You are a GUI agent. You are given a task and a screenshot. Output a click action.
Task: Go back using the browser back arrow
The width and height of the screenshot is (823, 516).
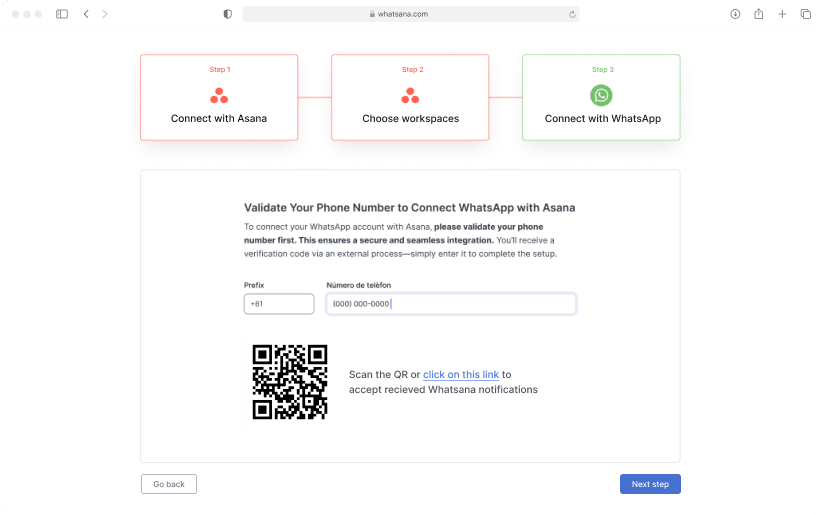pyautogui.click(x=86, y=14)
